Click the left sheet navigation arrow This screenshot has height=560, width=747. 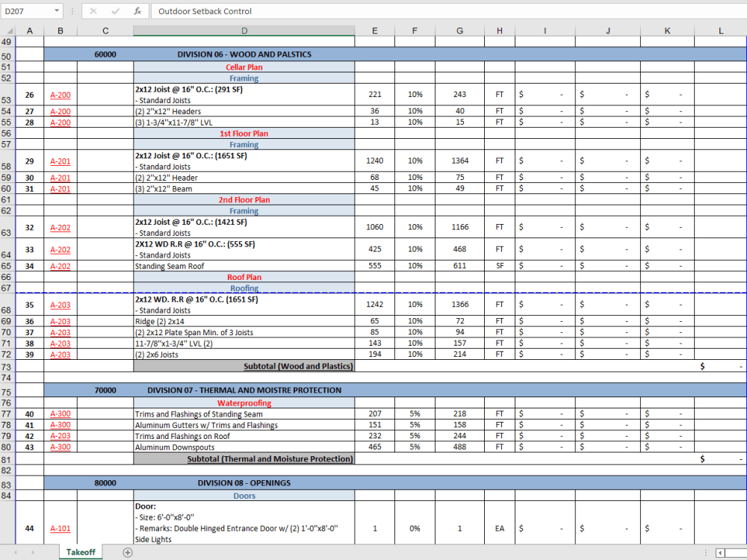[16, 552]
